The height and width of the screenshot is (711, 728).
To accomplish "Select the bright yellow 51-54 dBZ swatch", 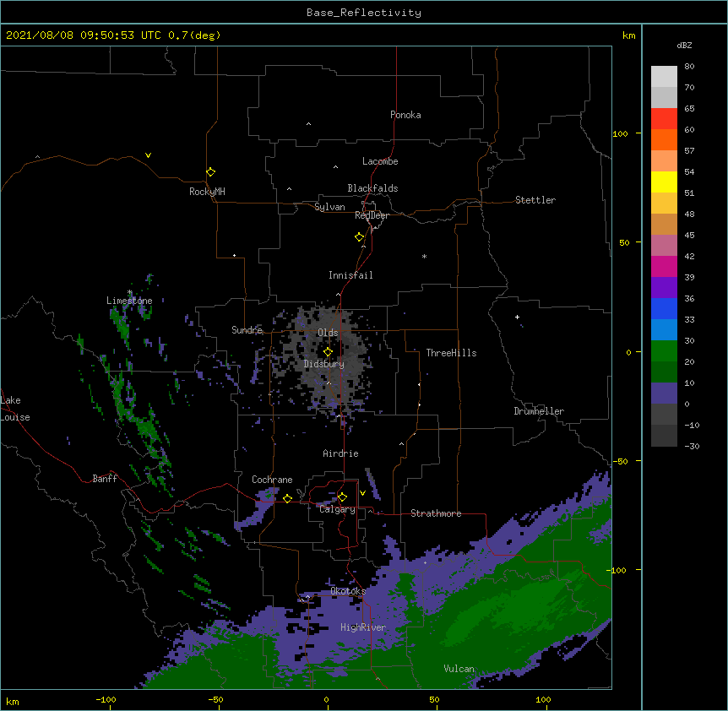I will [664, 182].
